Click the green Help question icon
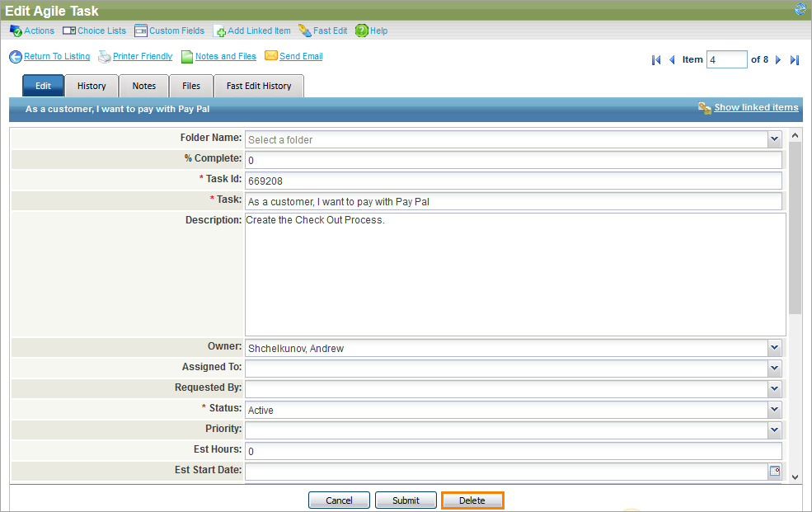812x512 pixels. coord(361,31)
